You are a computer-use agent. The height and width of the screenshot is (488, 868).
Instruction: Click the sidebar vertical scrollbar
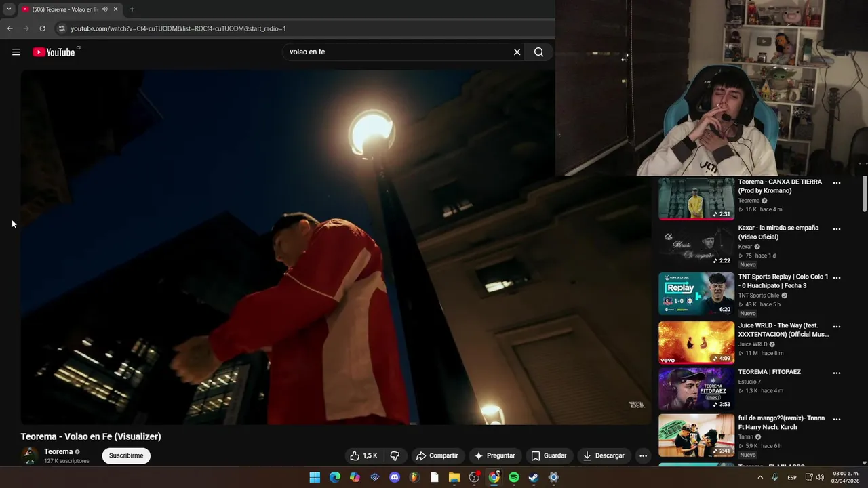865,195
